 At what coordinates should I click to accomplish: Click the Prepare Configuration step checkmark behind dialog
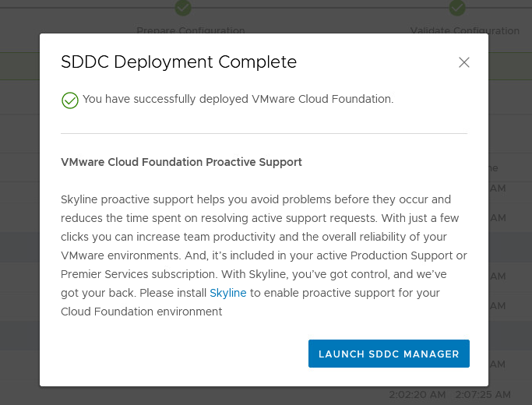[x=183, y=8]
